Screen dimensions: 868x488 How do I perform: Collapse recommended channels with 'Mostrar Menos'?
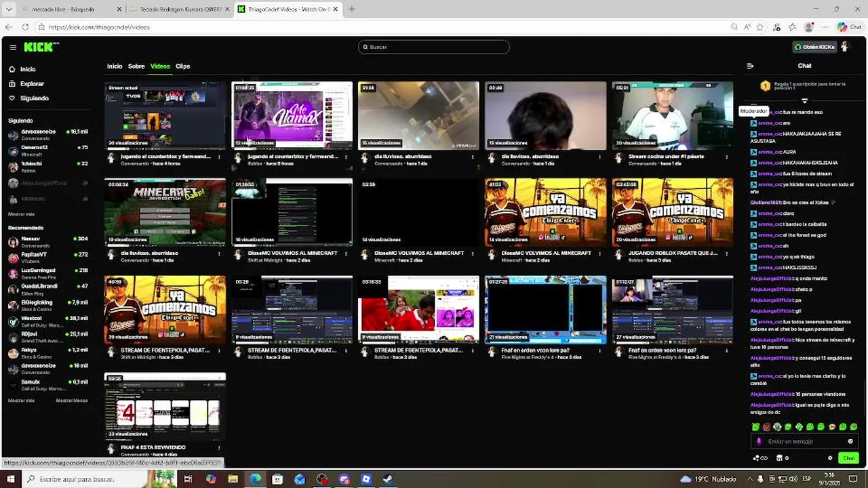point(71,401)
